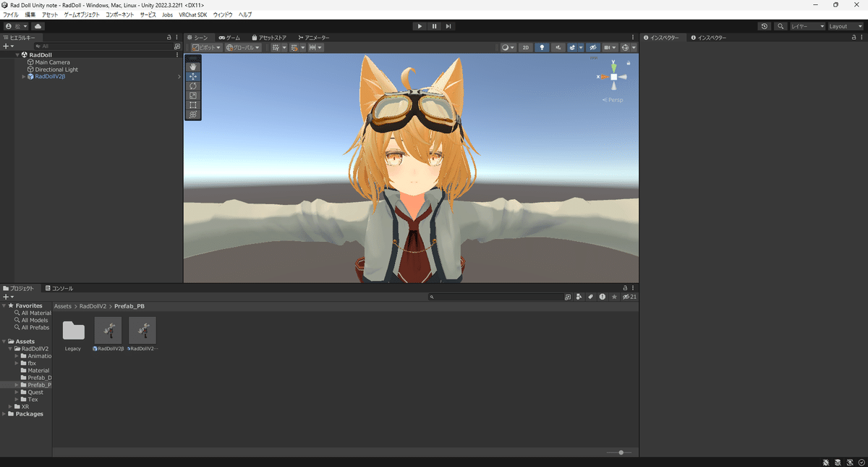The width and height of the screenshot is (868, 467).
Task: Select the Hand view tool
Action: pyautogui.click(x=193, y=67)
